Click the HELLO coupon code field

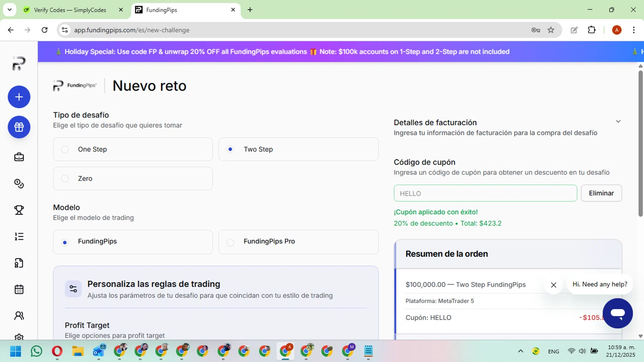[x=485, y=193]
